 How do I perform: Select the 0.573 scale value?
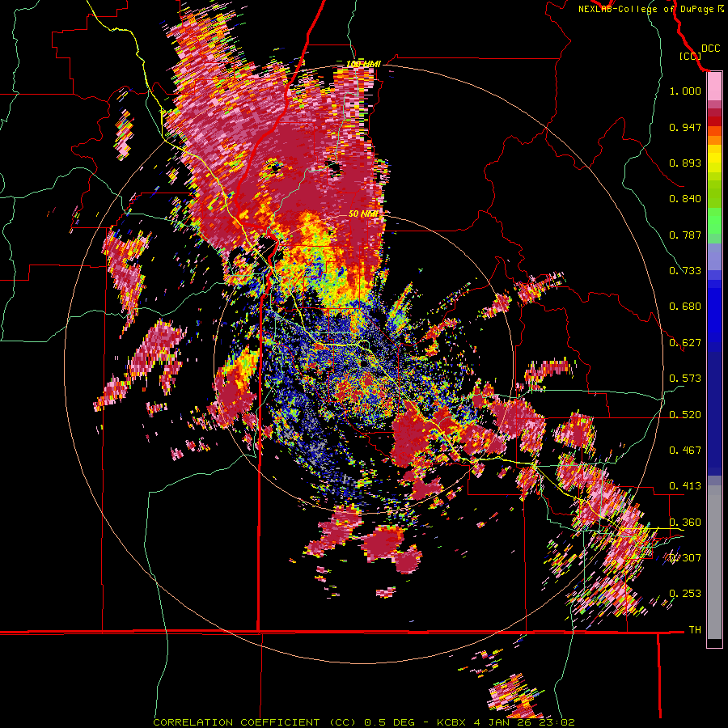coord(685,379)
